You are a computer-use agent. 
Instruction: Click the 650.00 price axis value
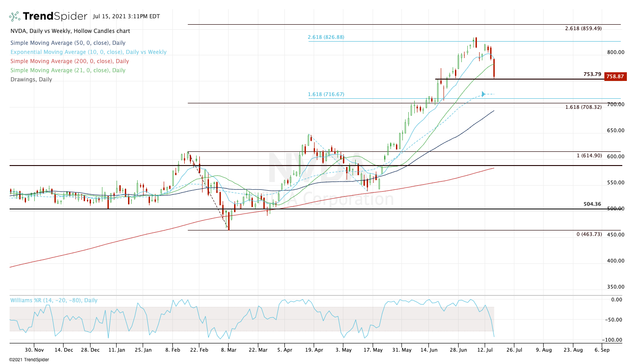616,130
